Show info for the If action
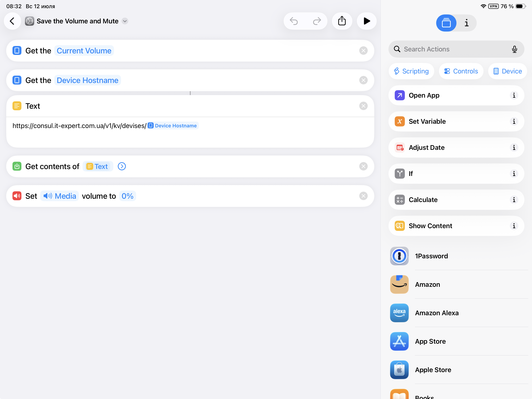This screenshot has width=532, height=399. [514, 174]
